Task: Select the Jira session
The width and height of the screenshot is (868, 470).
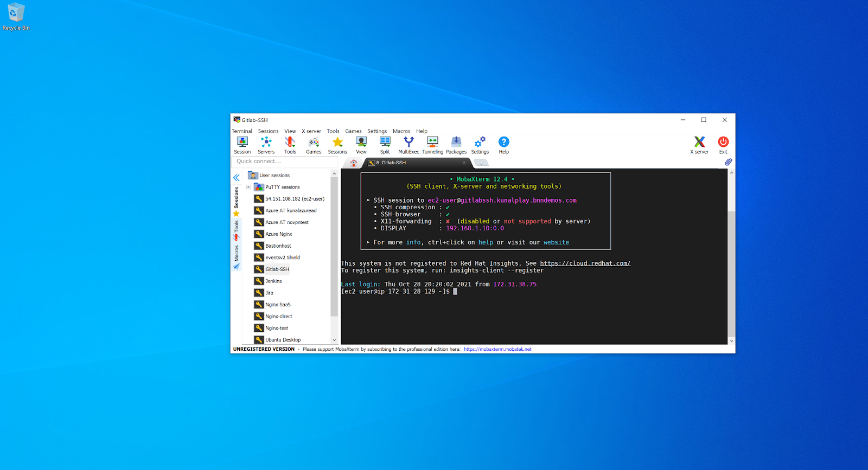Action: point(264,293)
